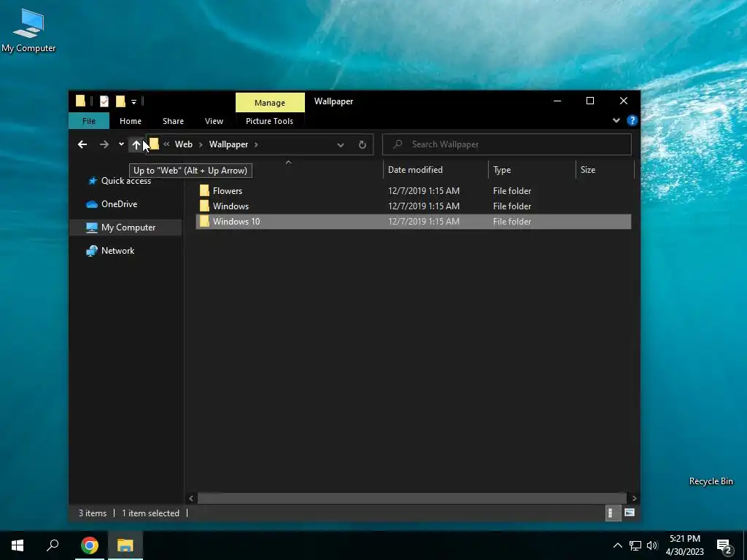747x560 pixels.
Task: Go up to the Web folder
Action: (136, 145)
